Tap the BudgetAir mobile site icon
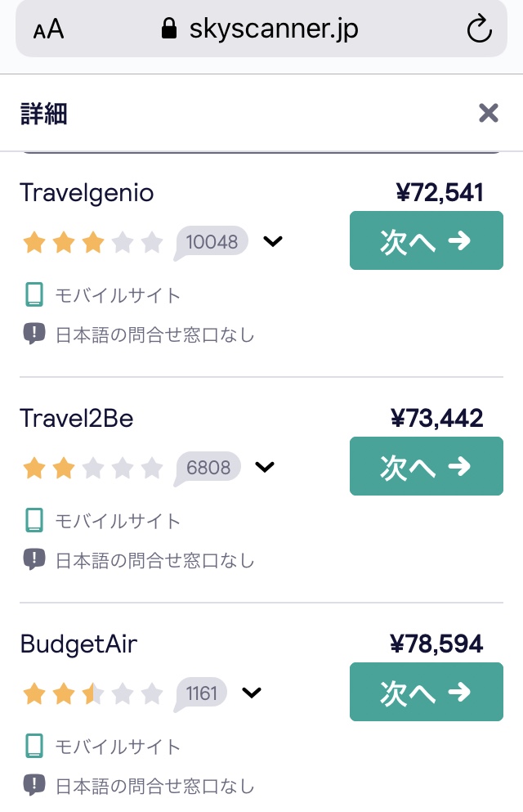 (34, 746)
